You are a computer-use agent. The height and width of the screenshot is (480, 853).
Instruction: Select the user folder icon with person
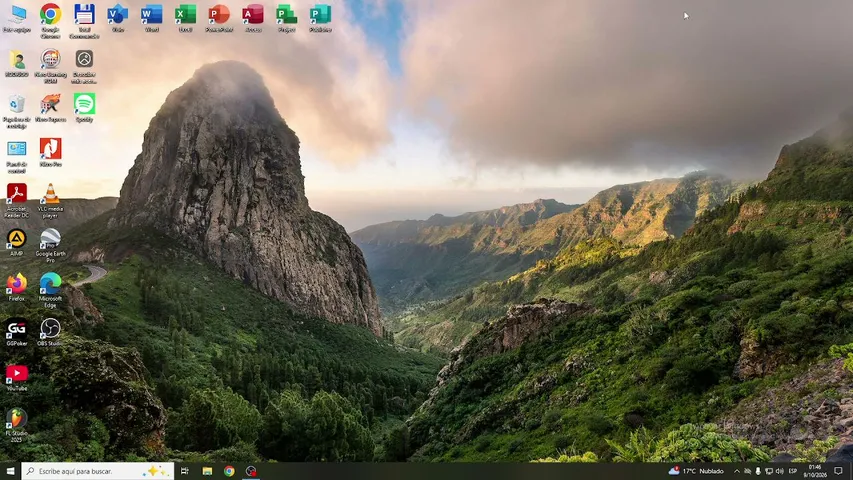16,63
